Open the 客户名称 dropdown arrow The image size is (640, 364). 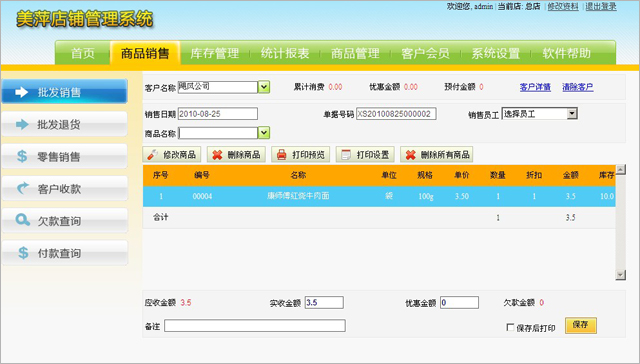pos(264,87)
